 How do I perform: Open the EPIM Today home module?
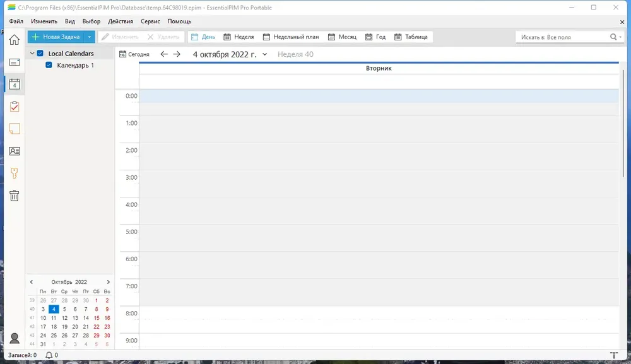14,39
